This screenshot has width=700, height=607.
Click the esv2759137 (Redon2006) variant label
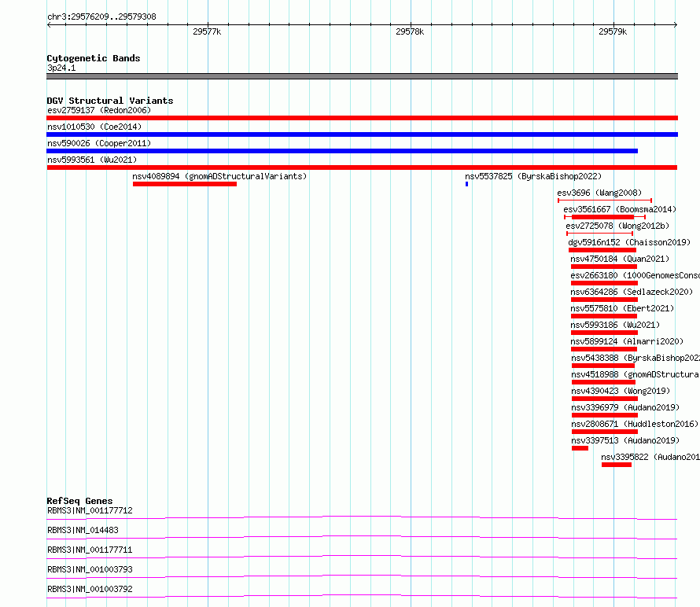click(99, 110)
